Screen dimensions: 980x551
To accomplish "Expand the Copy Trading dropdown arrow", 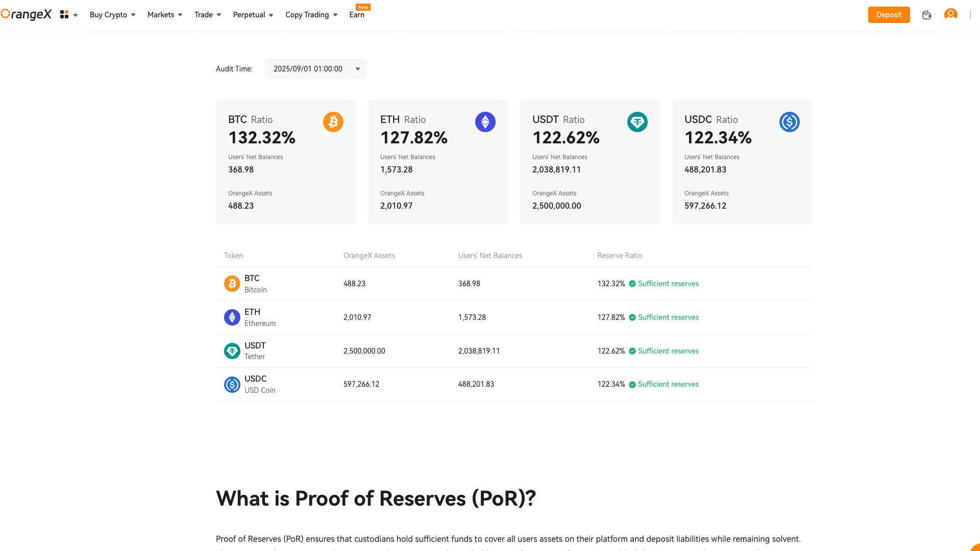I will 335,15.
